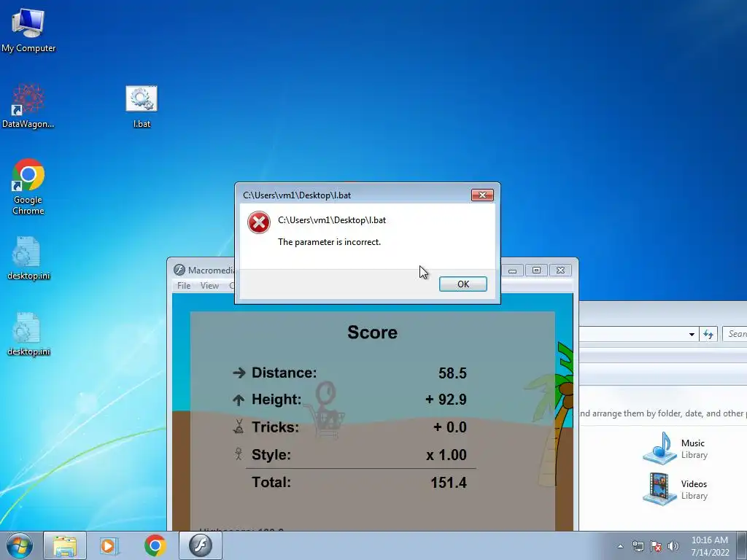The image size is (747, 560).
Task: Select the DataWagon desktop shortcut
Action: point(28,106)
